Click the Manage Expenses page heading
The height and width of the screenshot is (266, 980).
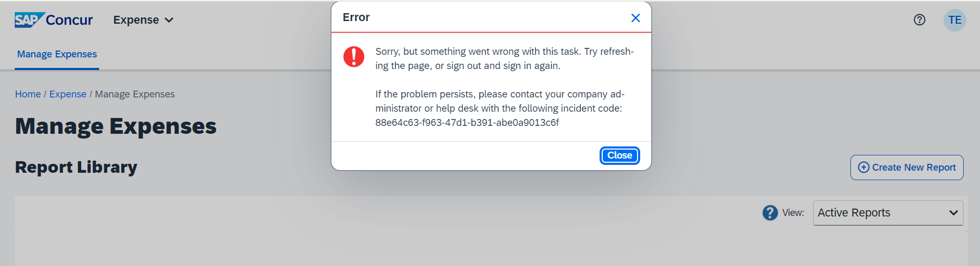click(x=116, y=126)
